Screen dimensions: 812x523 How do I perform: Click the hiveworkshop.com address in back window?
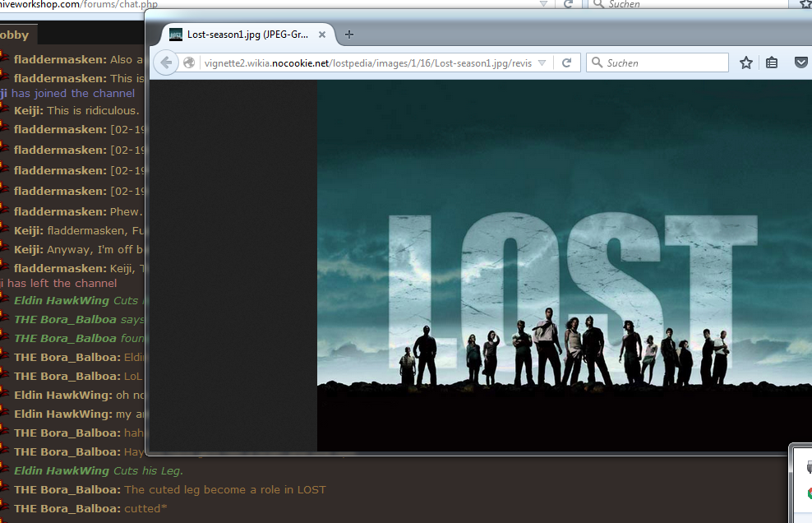79,4
